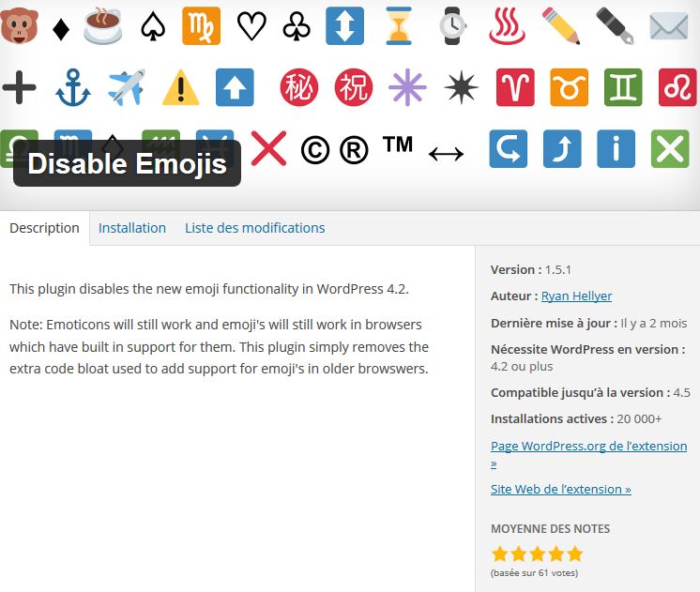Click the blue information 'i' emoji
This screenshot has width=700, height=592.
pos(616,148)
